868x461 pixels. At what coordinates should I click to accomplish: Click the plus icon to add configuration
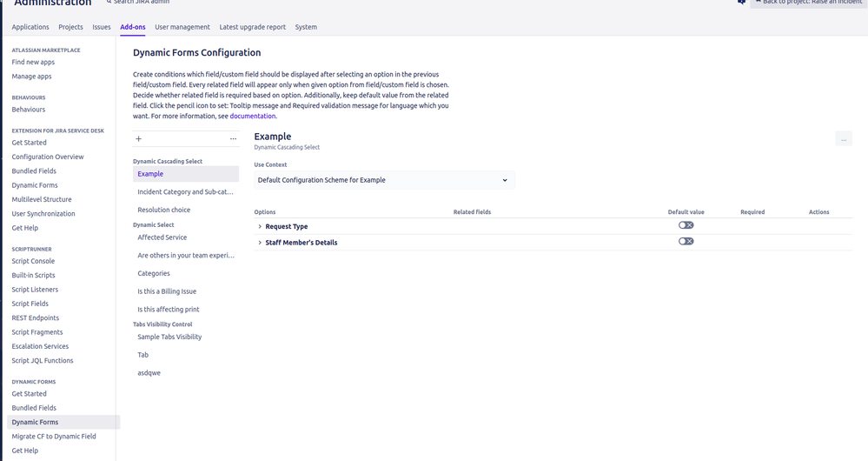(138, 138)
